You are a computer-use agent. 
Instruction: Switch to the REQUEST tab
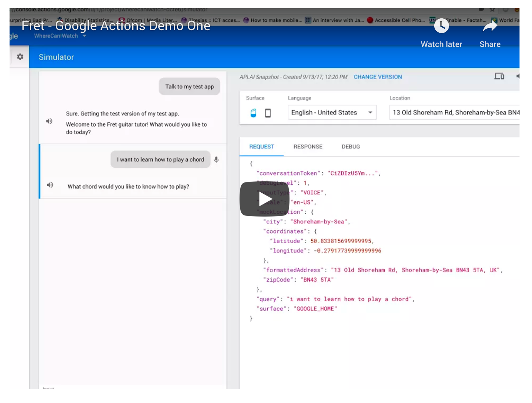pyautogui.click(x=262, y=146)
